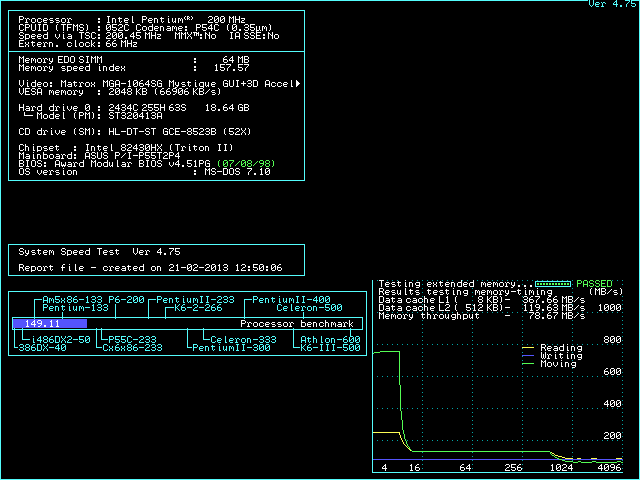Click the hard drive size '18.64 GB'
Screen dimensions: 640x480
(x=227, y=108)
